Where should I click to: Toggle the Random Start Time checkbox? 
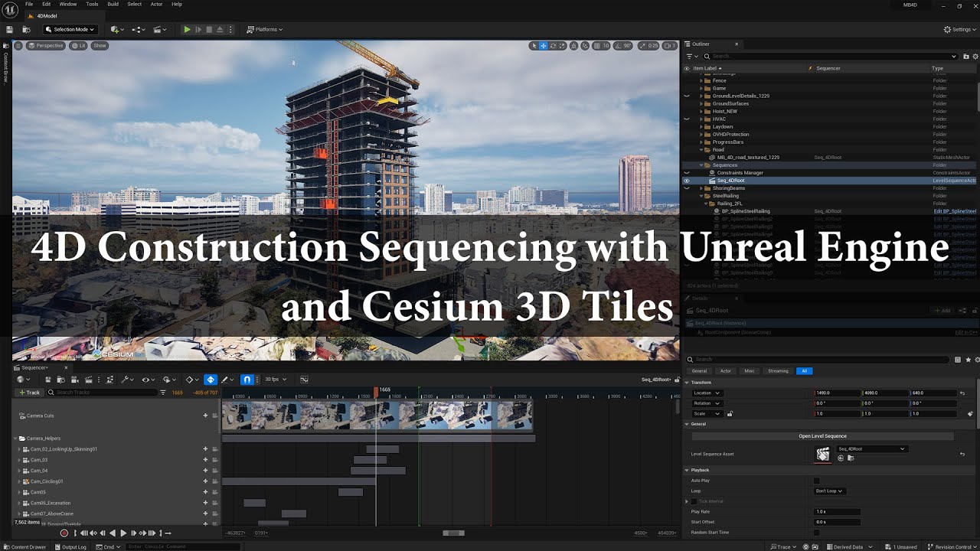coord(816,533)
